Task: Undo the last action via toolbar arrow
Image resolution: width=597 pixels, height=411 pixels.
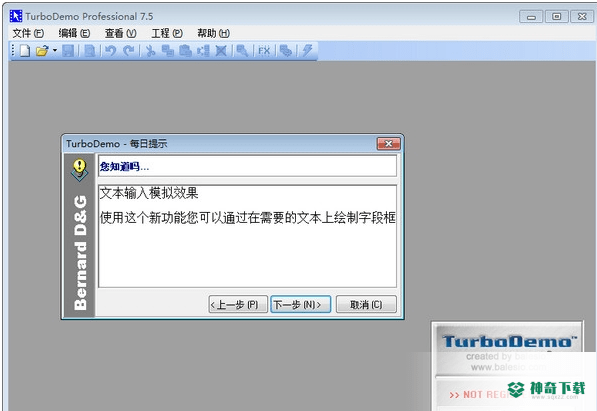Action: coord(110,51)
